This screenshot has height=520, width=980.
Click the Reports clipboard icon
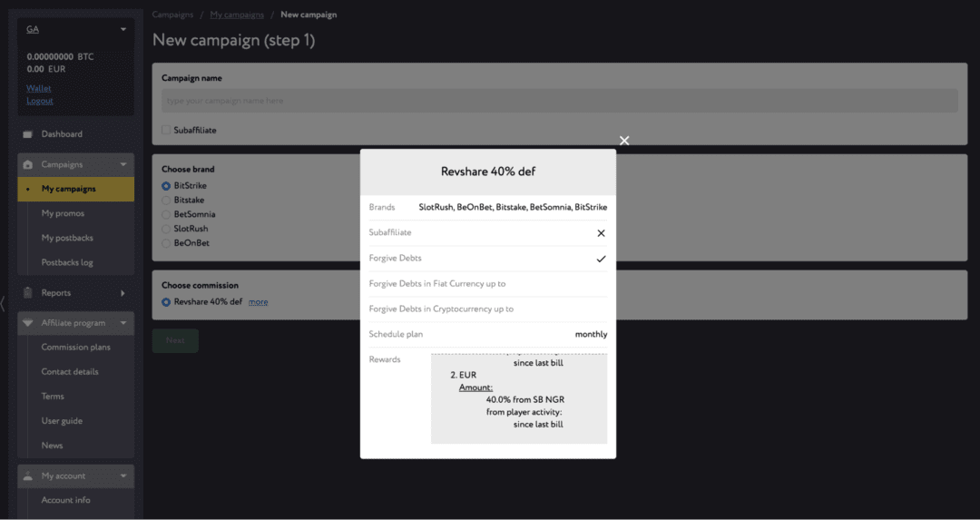(27, 292)
